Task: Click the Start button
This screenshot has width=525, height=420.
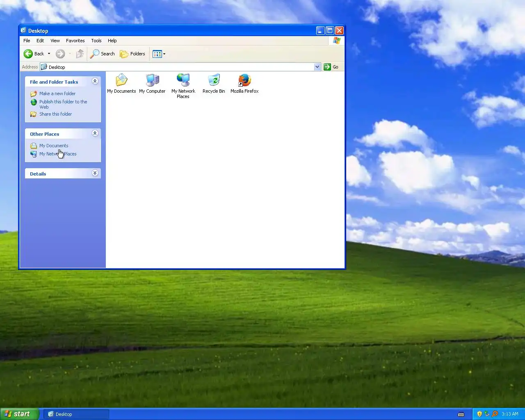Action: pyautogui.click(x=19, y=414)
